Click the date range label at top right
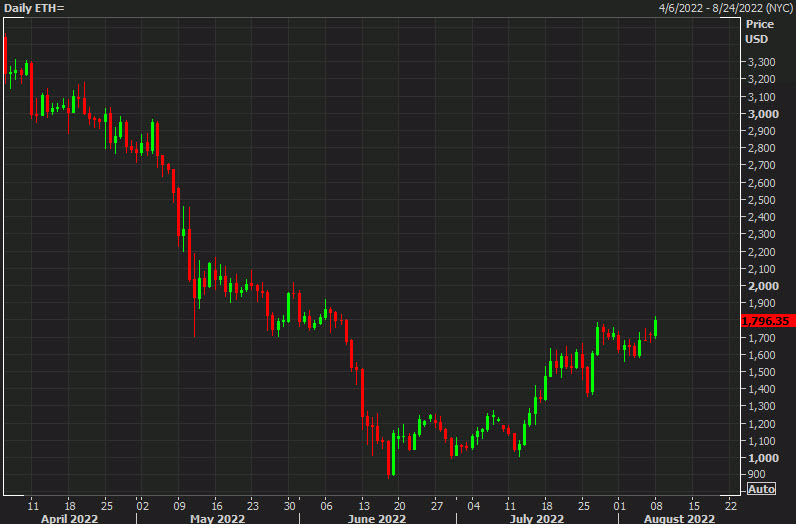This screenshot has height=524, width=796. pos(724,8)
